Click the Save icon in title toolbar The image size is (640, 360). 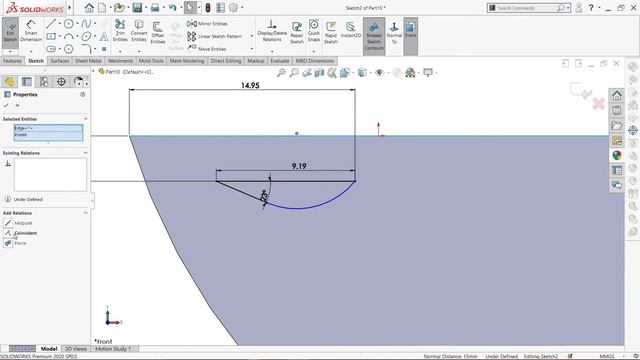pyautogui.click(x=137, y=7)
